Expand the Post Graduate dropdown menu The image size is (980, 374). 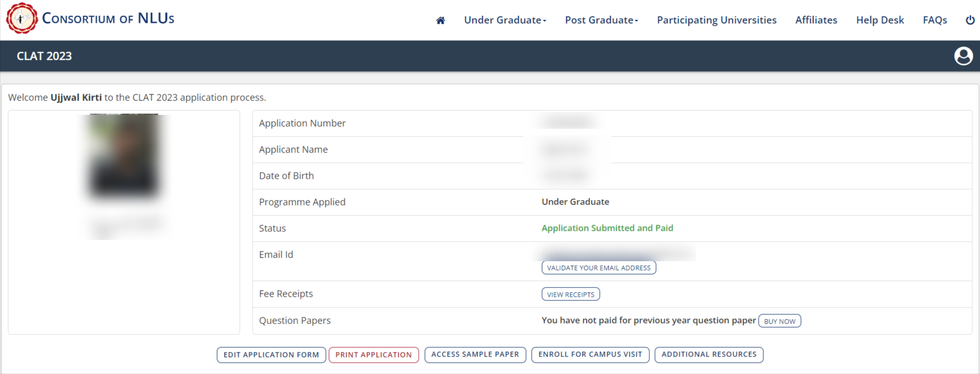tap(601, 20)
